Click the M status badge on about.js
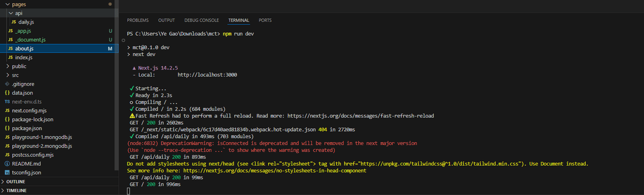The image size is (644, 195). (110, 49)
